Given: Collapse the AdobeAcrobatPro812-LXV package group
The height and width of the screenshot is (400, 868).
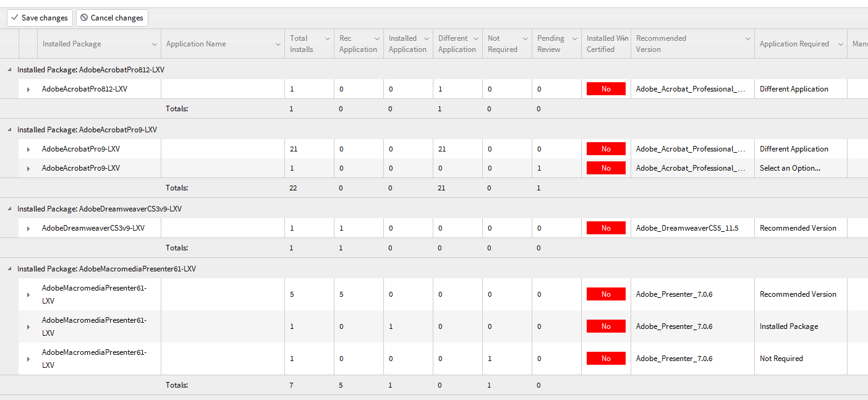Looking at the screenshot, I should tap(9, 70).
